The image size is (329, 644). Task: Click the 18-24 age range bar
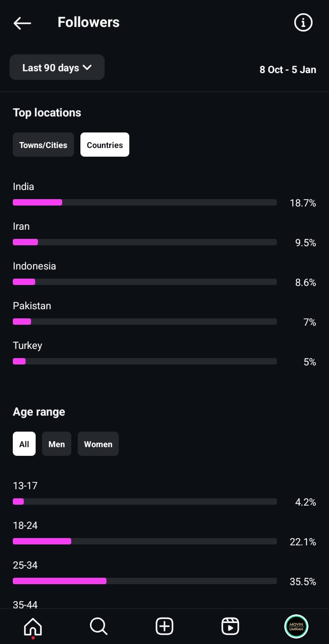pyautogui.click(x=145, y=541)
